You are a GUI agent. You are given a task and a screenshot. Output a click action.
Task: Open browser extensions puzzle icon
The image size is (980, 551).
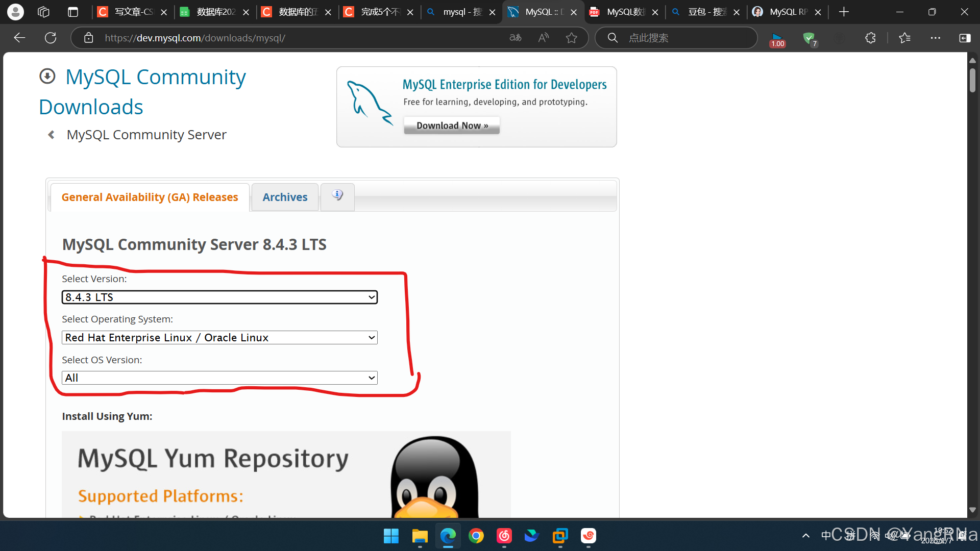pos(870,38)
